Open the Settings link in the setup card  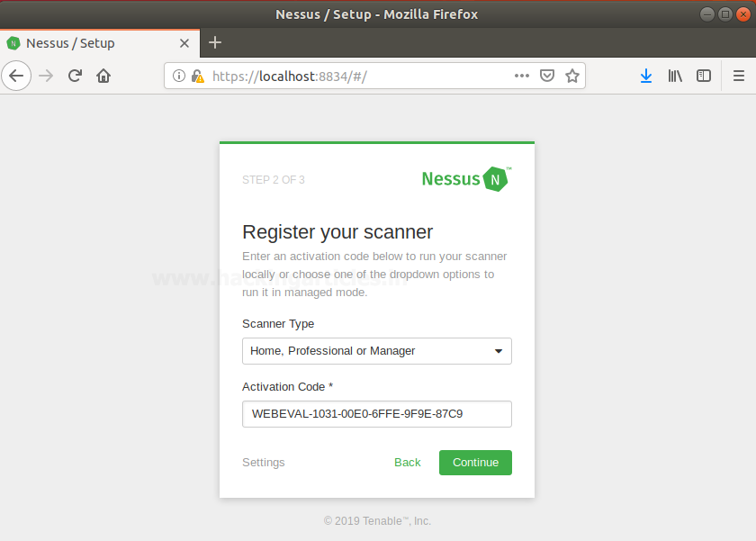(263, 463)
